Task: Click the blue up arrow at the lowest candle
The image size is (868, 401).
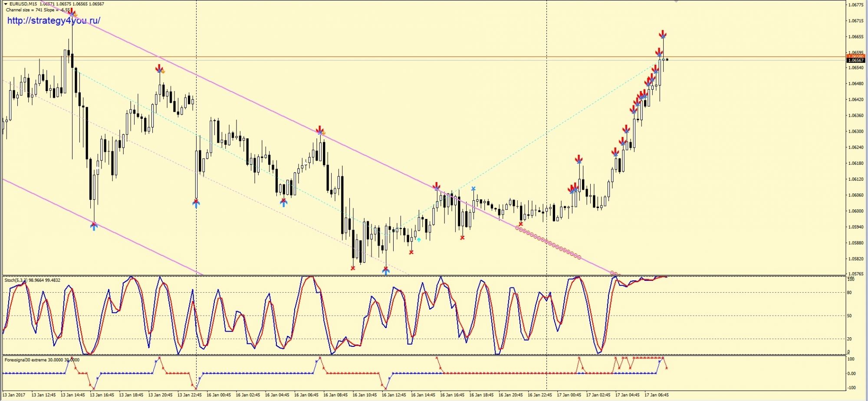Action: coord(386,271)
